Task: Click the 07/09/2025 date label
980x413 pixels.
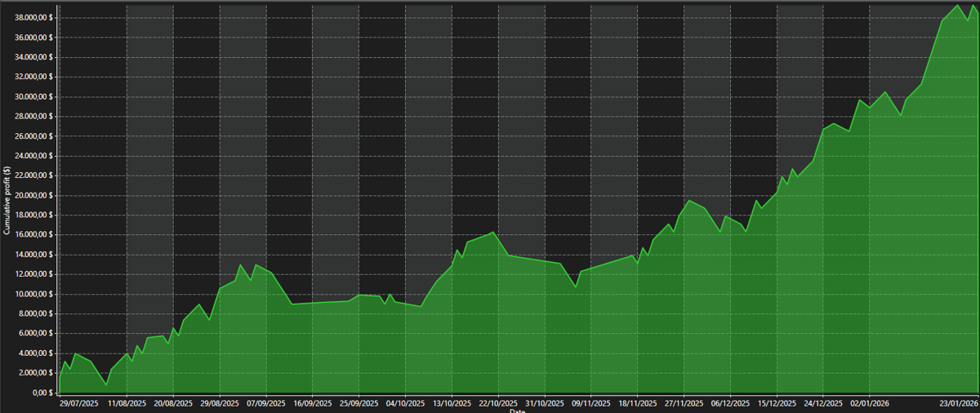Action: tap(266, 402)
